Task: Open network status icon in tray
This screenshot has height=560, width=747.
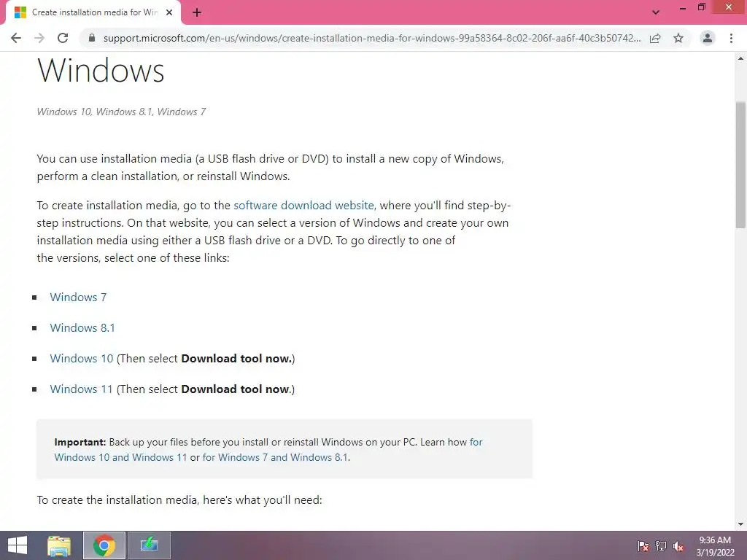Action: 661,546
